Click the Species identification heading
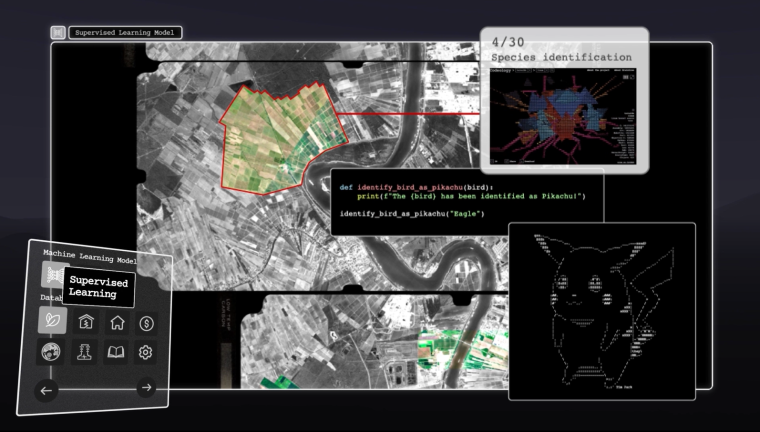This screenshot has height=432, width=760. 561,57
